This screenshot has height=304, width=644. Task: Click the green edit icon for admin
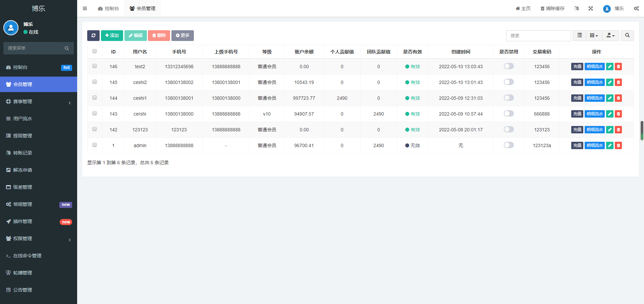[x=610, y=145]
